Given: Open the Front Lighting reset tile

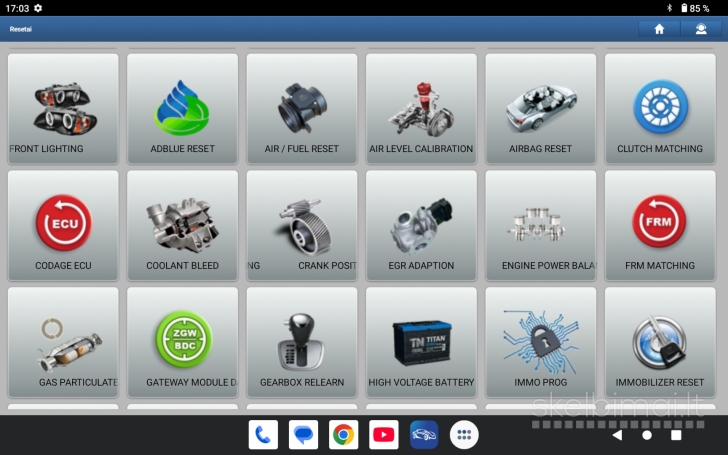Looking at the screenshot, I should coord(63,109).
